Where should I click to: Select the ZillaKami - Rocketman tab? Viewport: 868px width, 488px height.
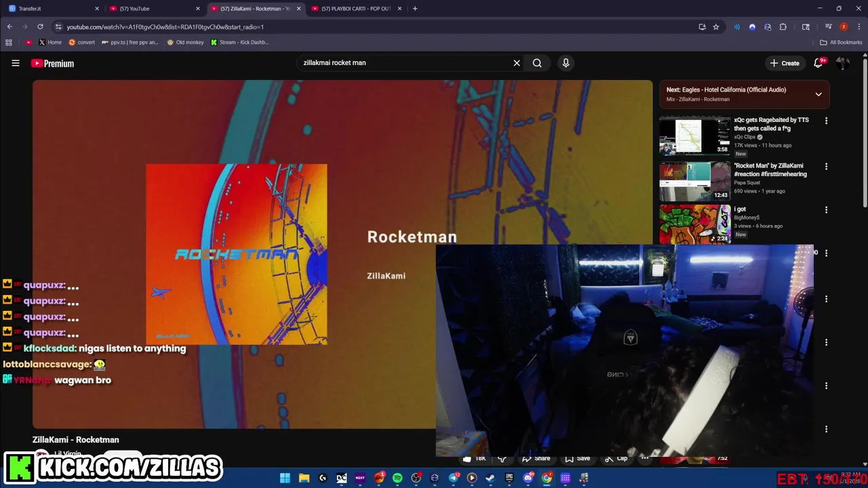[x=255, y=9]
